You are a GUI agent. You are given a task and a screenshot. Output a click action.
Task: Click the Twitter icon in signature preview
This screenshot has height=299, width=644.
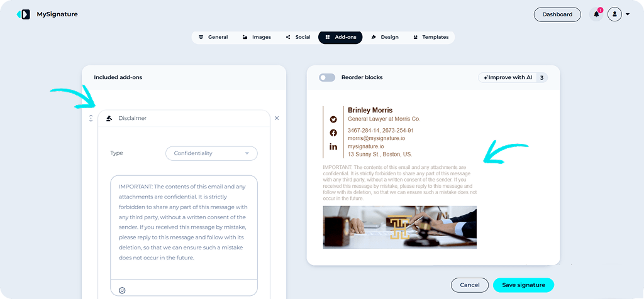point(333,119)
